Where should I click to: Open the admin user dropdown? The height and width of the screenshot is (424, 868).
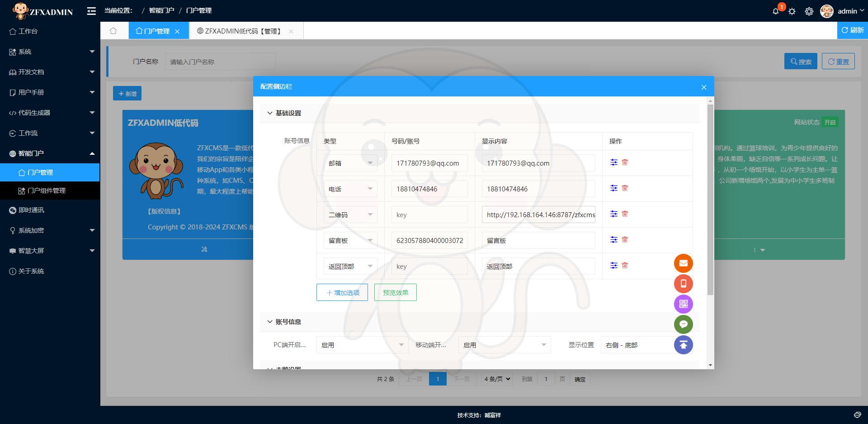tap(851, 11)
